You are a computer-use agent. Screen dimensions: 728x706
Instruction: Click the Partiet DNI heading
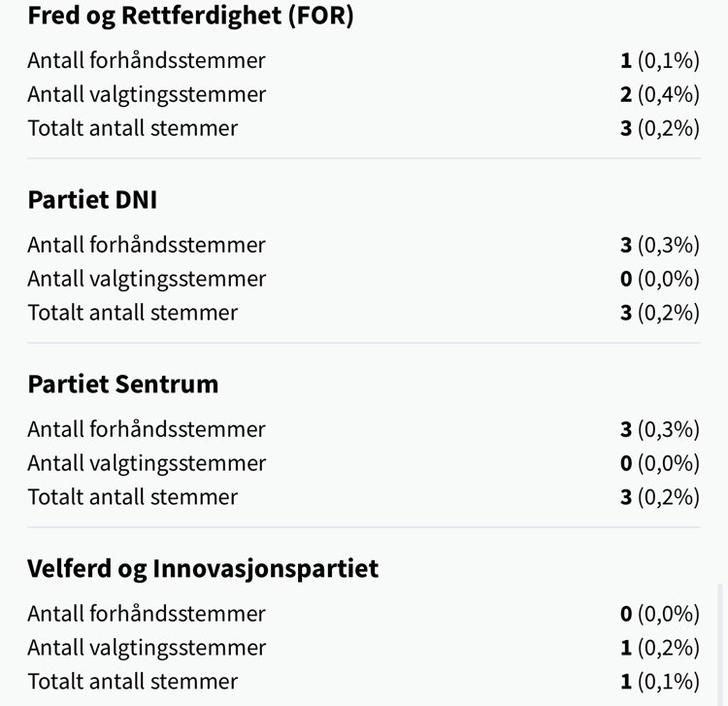pos(92,200)
